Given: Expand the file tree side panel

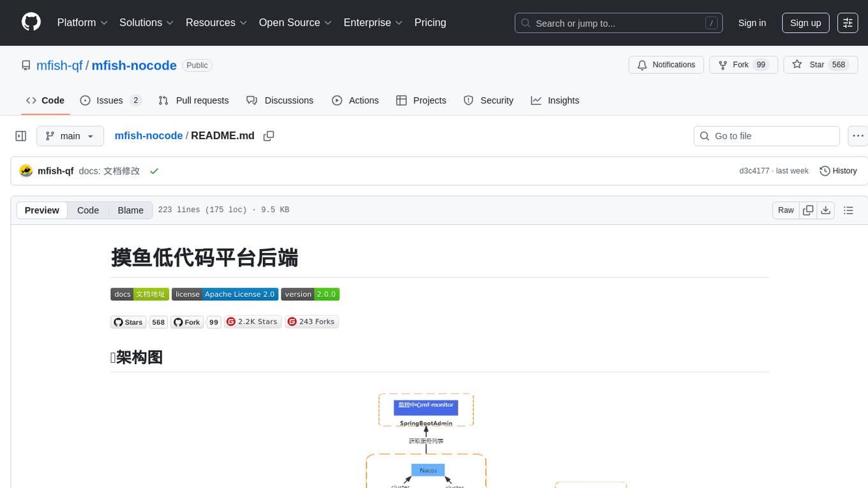Looking at the screenshot, I should 21,136.
